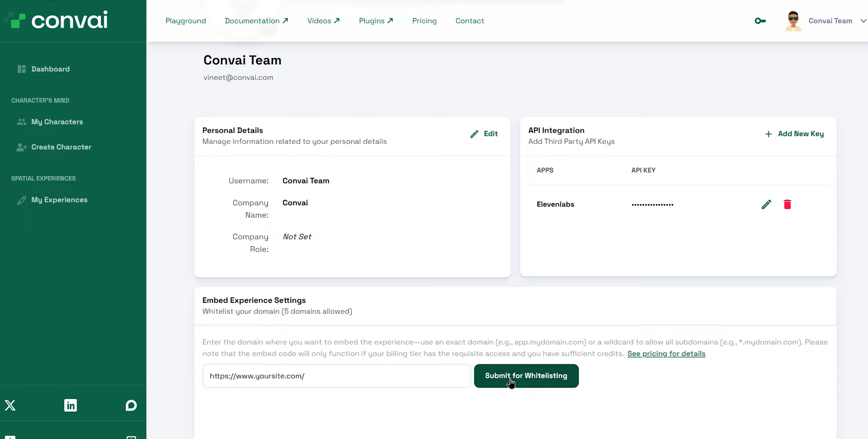
Task: Click the Convai logo
Action: [56, 20]
